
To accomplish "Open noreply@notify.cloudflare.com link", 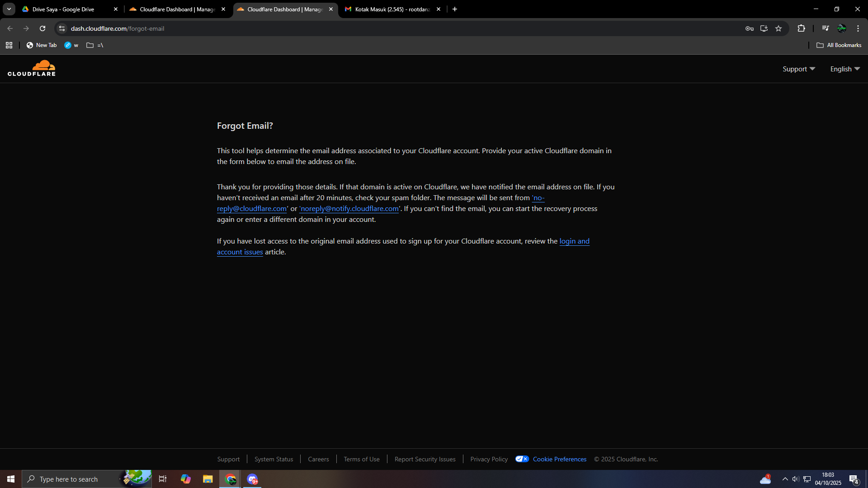I will (x=349, y=209).
